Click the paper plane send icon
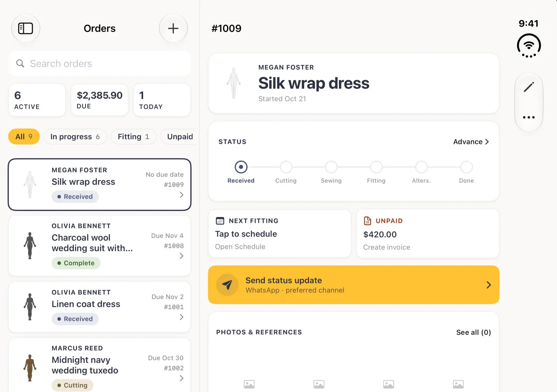 click(227, 285)
